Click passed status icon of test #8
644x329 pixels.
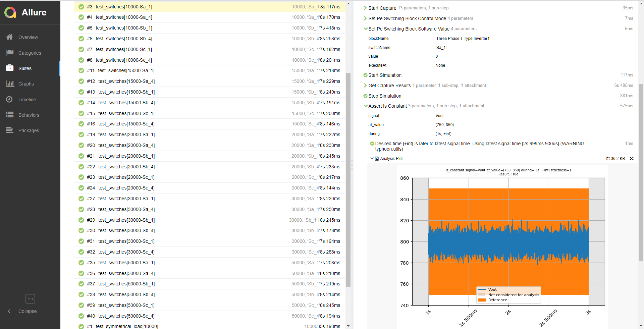(81, 60)
